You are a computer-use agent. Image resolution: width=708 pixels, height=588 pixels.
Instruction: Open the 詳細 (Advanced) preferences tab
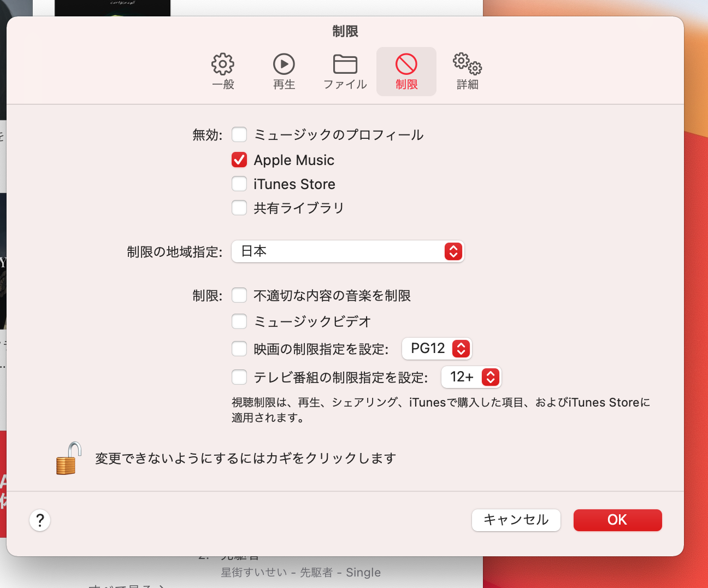468,72
